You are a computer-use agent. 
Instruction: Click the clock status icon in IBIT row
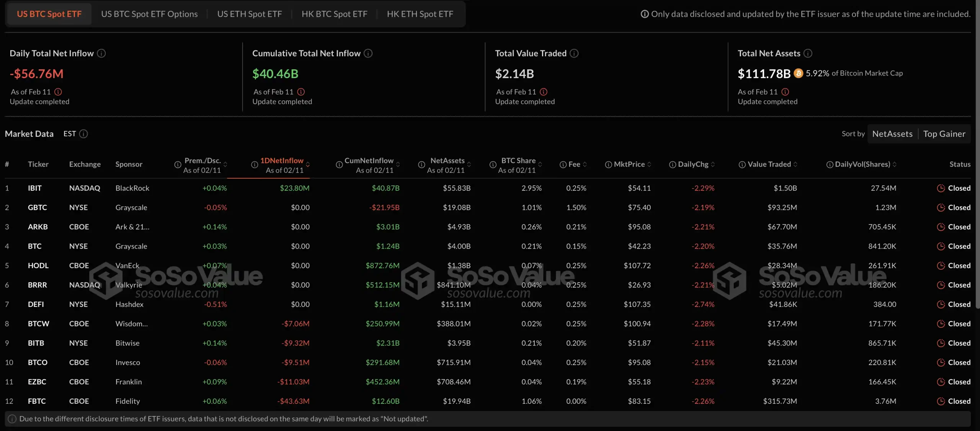click(941, 188)
